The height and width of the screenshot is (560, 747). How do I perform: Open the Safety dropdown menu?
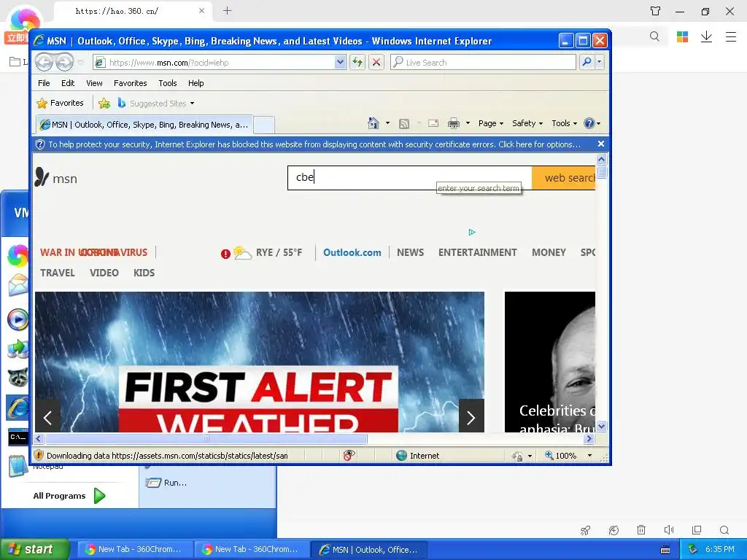[527, 123]
